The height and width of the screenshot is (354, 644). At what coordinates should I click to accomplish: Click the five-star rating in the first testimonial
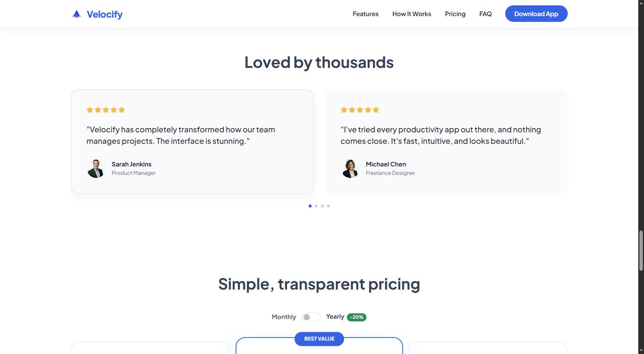point(106,110)
